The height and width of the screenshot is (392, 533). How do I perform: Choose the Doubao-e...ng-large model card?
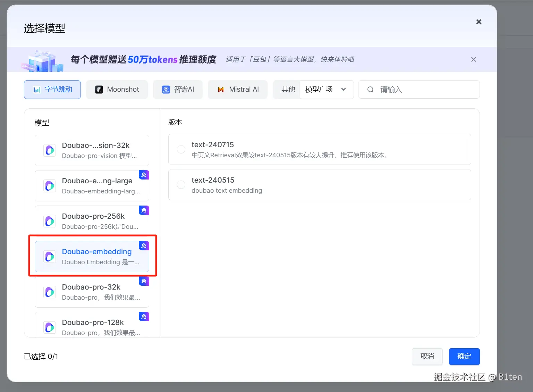pyautogui.click(x=92, y=186)
